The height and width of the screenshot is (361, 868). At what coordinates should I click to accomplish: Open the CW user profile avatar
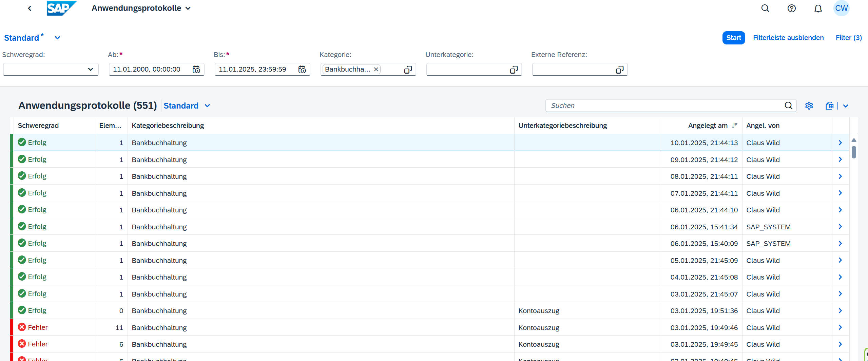(x=841, y=8)
